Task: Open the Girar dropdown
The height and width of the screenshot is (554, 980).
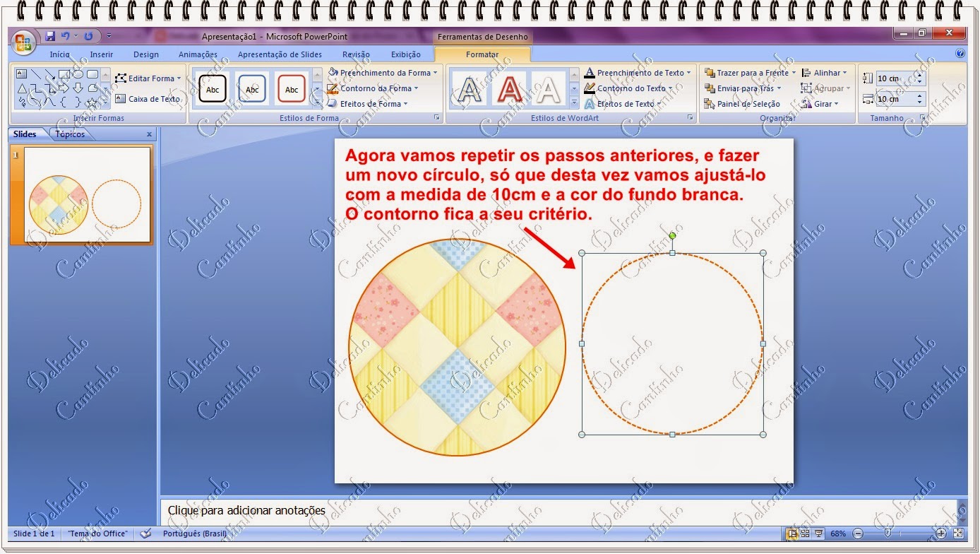Action: [820, 104]
